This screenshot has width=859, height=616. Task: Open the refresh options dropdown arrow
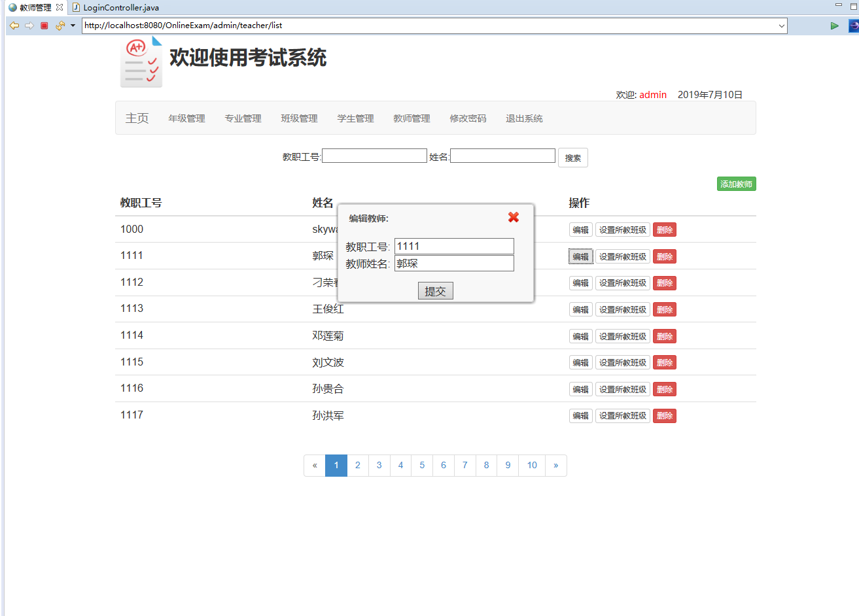(x=73, y=26)
